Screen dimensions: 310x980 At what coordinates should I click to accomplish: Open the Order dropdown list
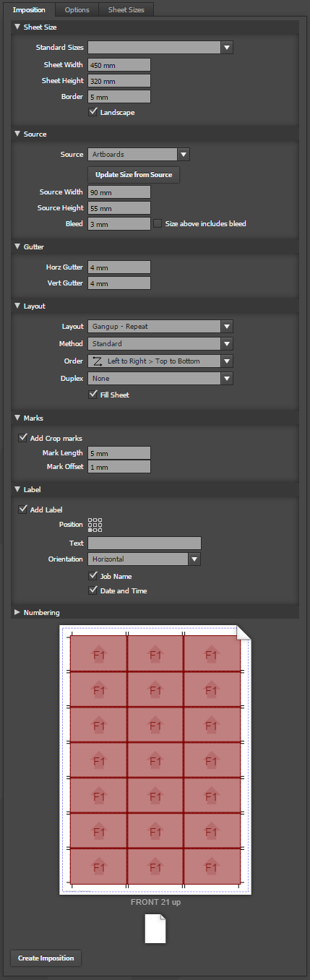pos(160,361)
